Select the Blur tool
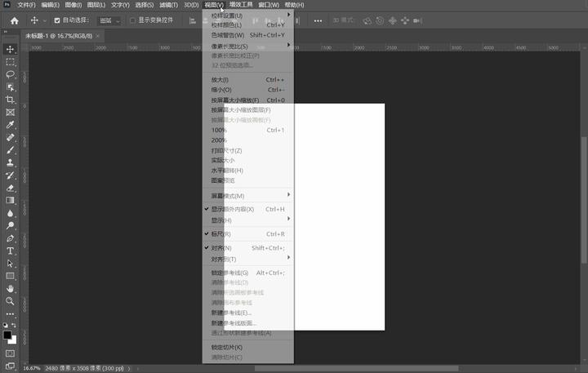This screenshot has height=373, width=588. click(x=10, y=213)
